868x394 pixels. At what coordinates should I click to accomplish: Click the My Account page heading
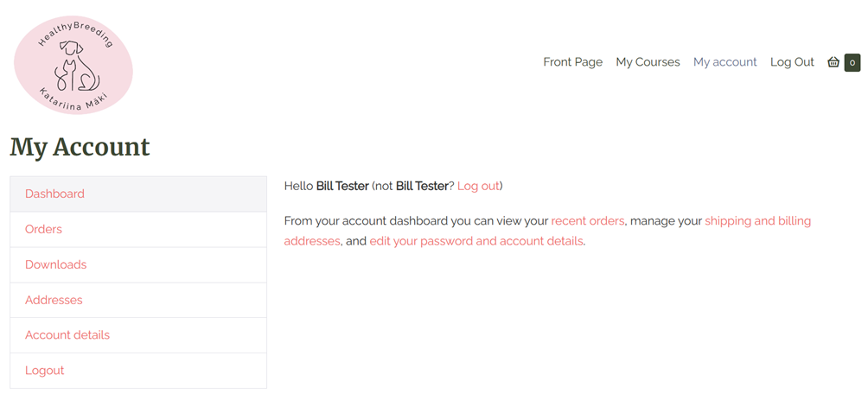[80, 147]
